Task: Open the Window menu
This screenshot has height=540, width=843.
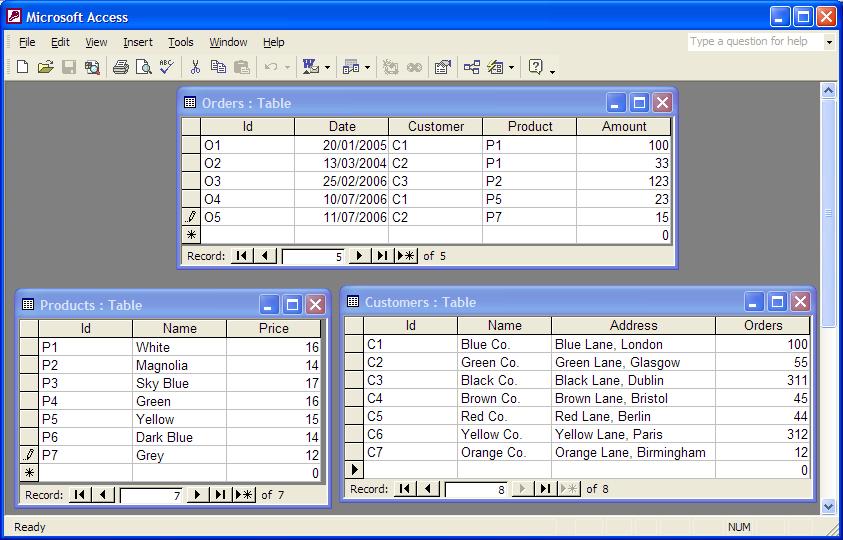Action: (228, 42)
